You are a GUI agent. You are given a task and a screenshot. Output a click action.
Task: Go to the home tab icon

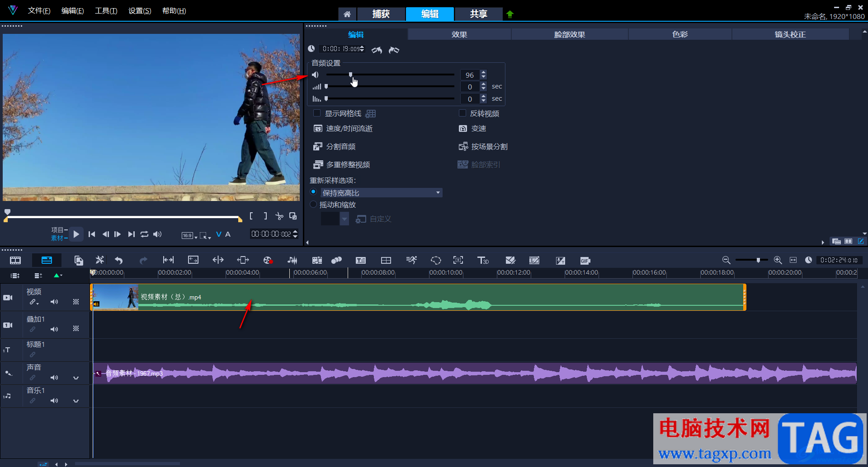(x=347, y=14)
